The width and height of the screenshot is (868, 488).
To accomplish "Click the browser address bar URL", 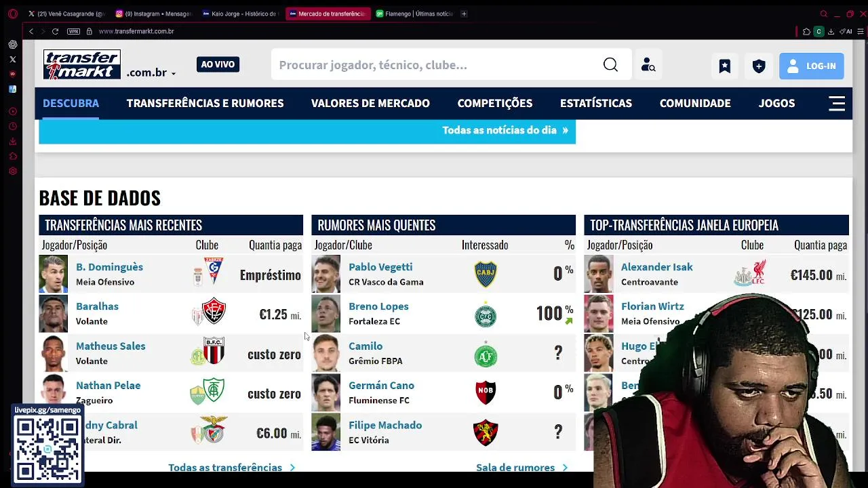I will [x=136, y=31].
